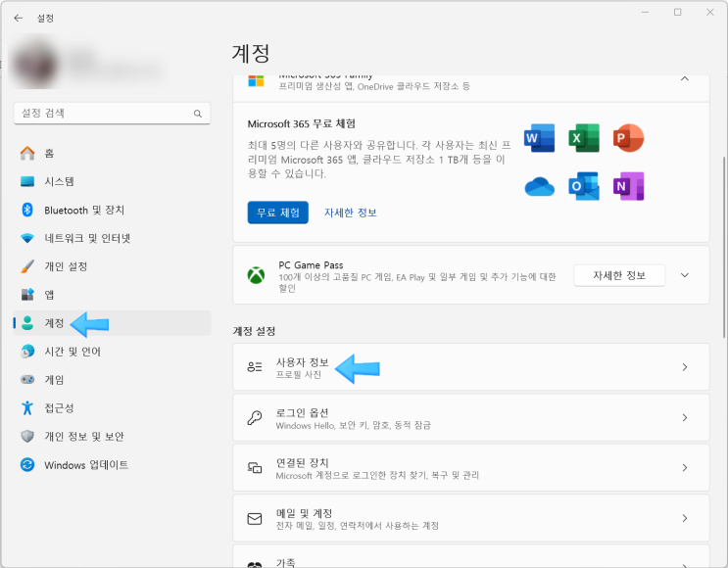Click the Microsoft logo icon
Viewport: 728px width, 568px height.
click(256, 80)
